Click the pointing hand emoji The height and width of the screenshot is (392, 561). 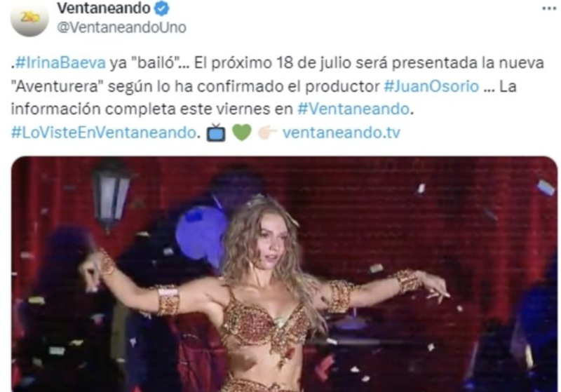pyautogui.click(x=267, y=133)
